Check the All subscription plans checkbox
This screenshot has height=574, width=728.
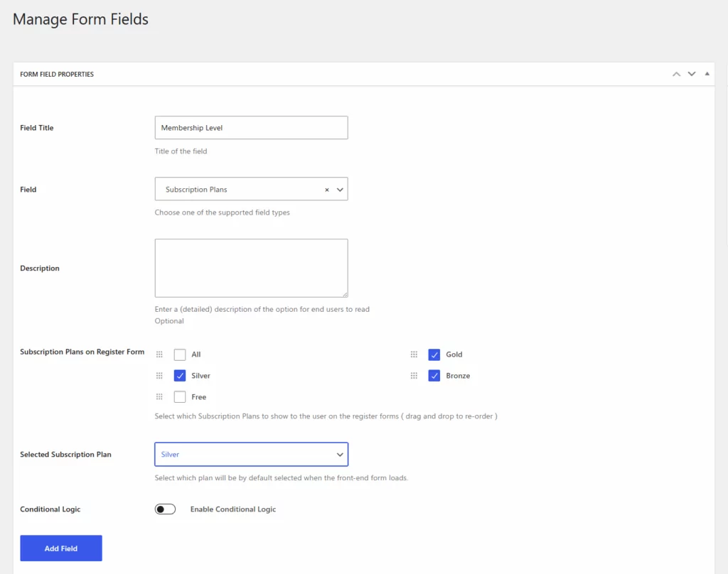[180, 354]
